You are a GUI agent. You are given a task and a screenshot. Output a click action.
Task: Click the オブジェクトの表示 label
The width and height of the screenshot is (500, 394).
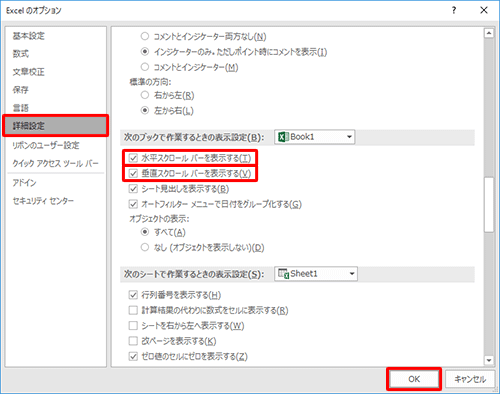point(159,219)
